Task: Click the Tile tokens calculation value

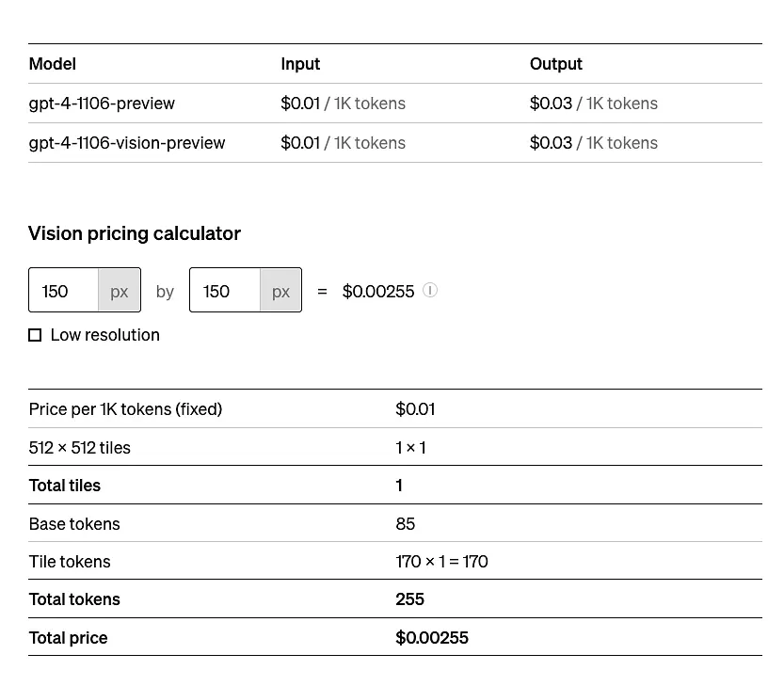Action: 441,562
